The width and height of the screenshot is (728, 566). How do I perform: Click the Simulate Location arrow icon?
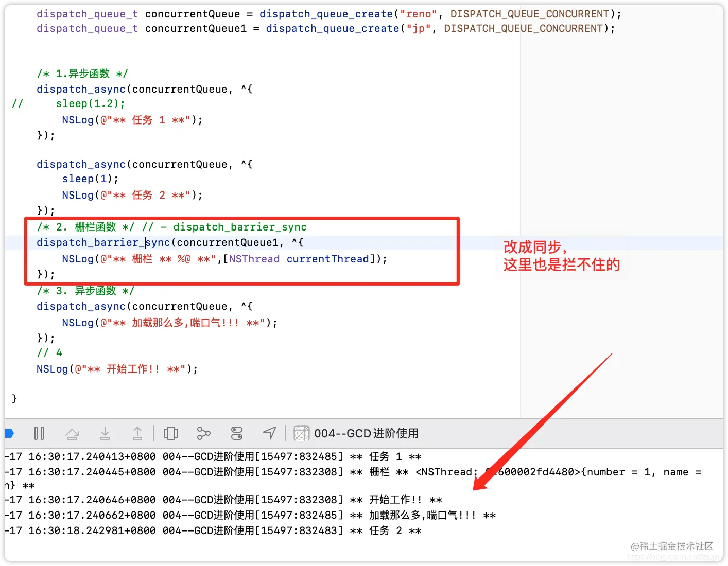[270, 433]
